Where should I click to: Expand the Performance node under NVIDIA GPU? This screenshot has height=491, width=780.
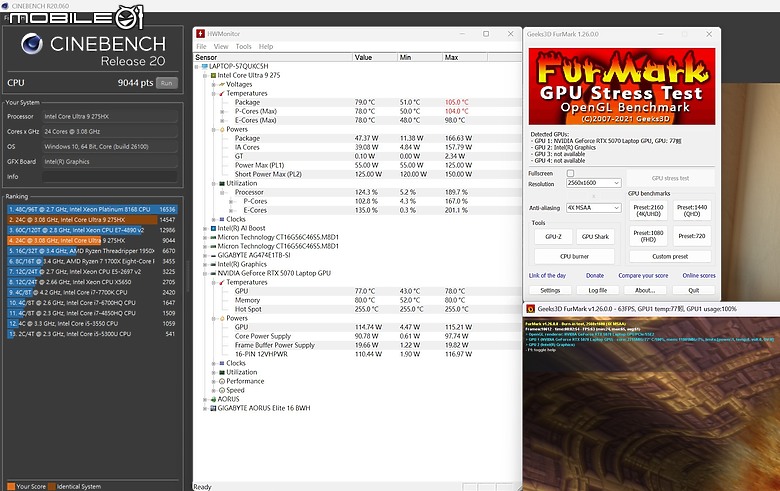pos(213,381)
